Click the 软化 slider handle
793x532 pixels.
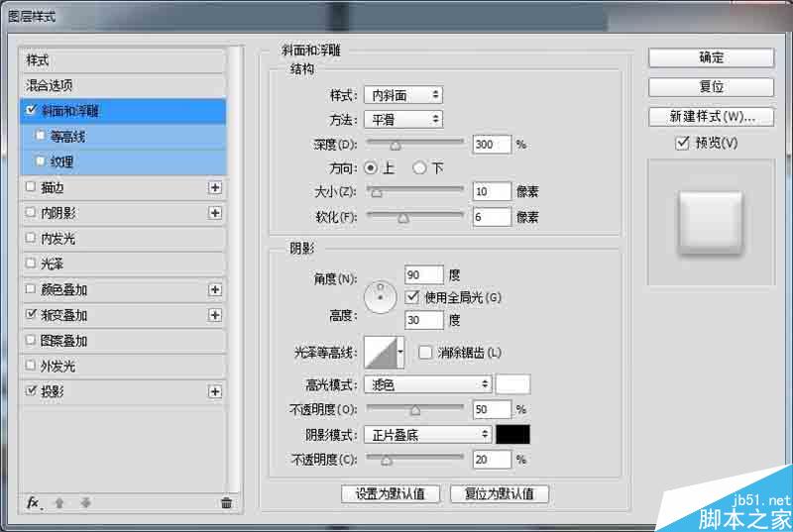point(403,218)
